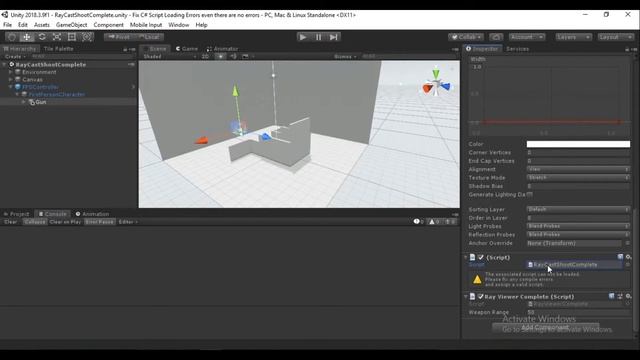
Task: Open gear settings for (Script) component
Action: coord(629,257)
